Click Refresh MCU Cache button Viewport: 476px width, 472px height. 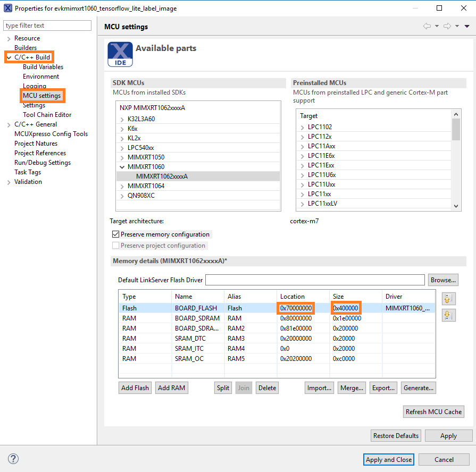(433, 411)
